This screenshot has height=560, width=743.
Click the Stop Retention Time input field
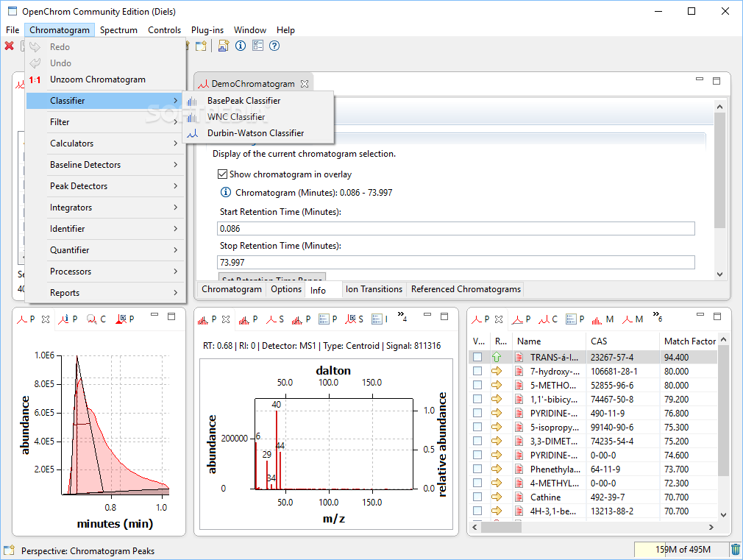[x=456, y=262]
